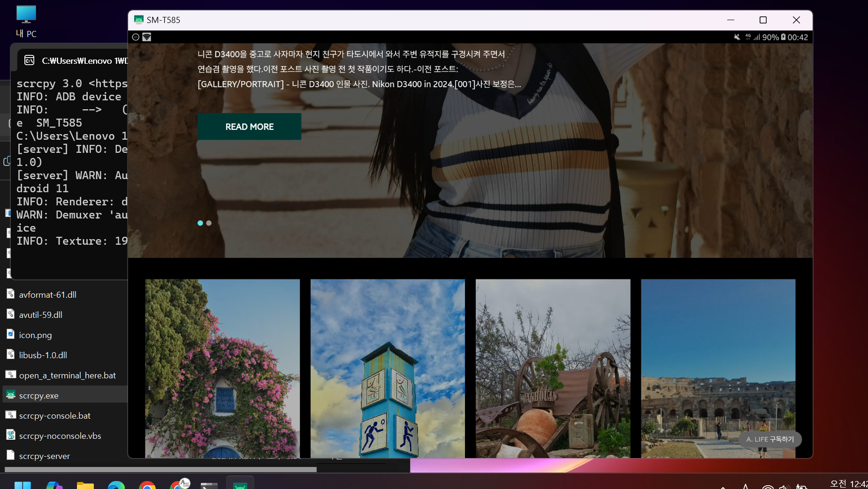Select the second carousel indicator dot
The width and height of the screenshot is (868, 489).
pos(209,223)
